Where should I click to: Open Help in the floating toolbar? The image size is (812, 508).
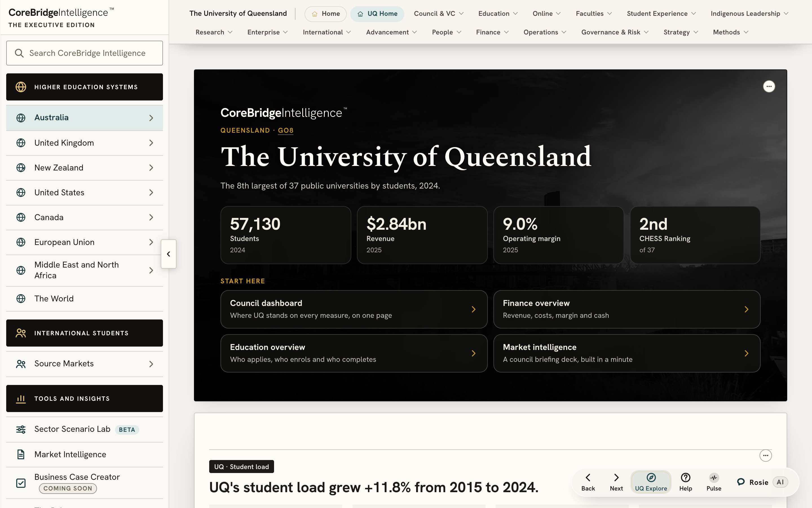(685, 482)
